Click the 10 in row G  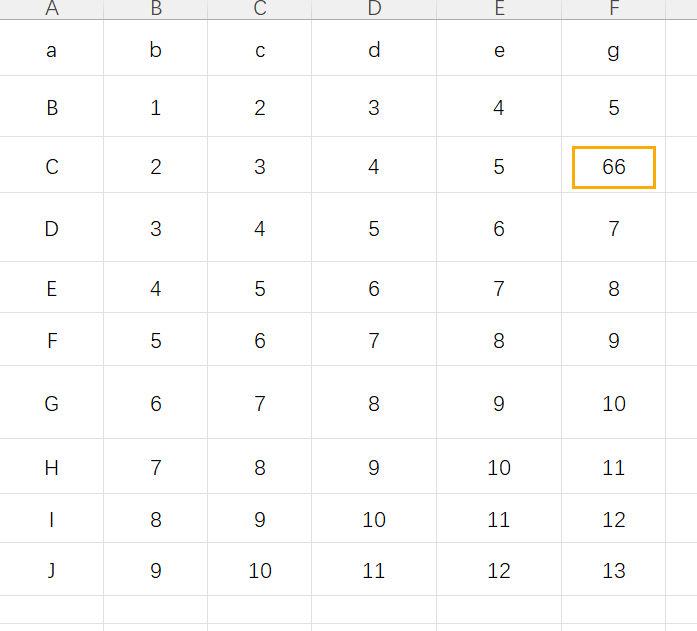(x=613, y=403)
